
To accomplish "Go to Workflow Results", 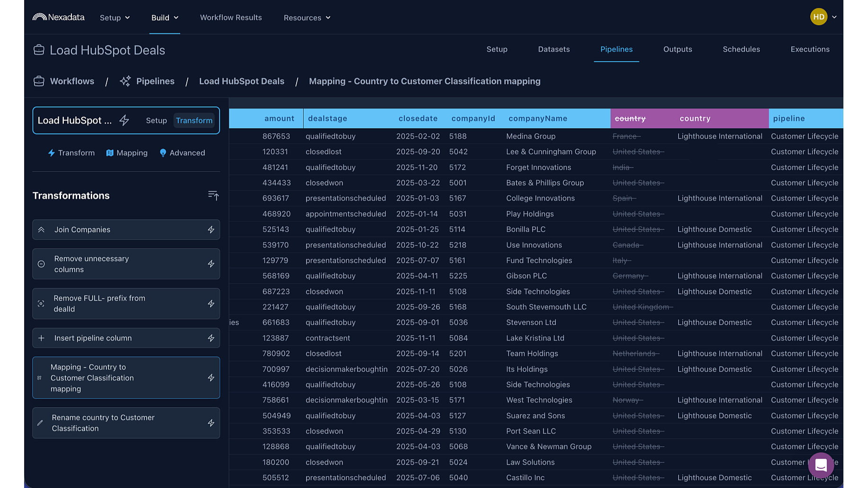I will coord(231,17).
